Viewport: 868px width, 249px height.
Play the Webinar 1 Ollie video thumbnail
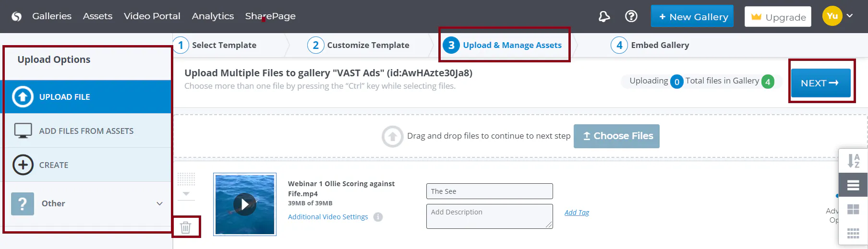point(245,204)
